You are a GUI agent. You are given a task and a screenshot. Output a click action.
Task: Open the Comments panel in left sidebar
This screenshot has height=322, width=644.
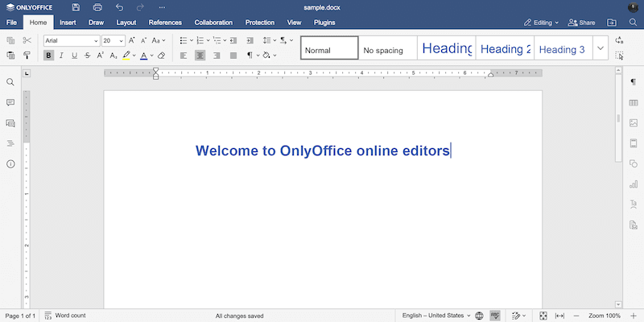click(10, 103)
